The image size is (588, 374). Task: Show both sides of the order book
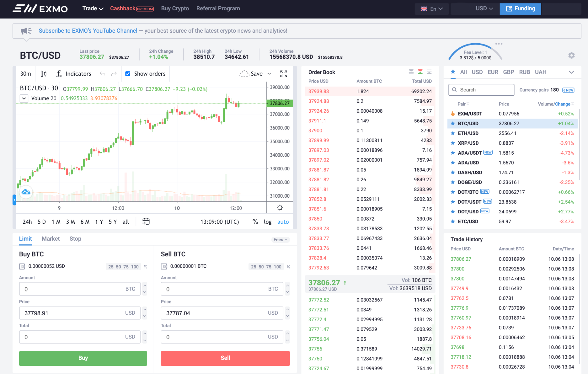(x=411, y=72)
